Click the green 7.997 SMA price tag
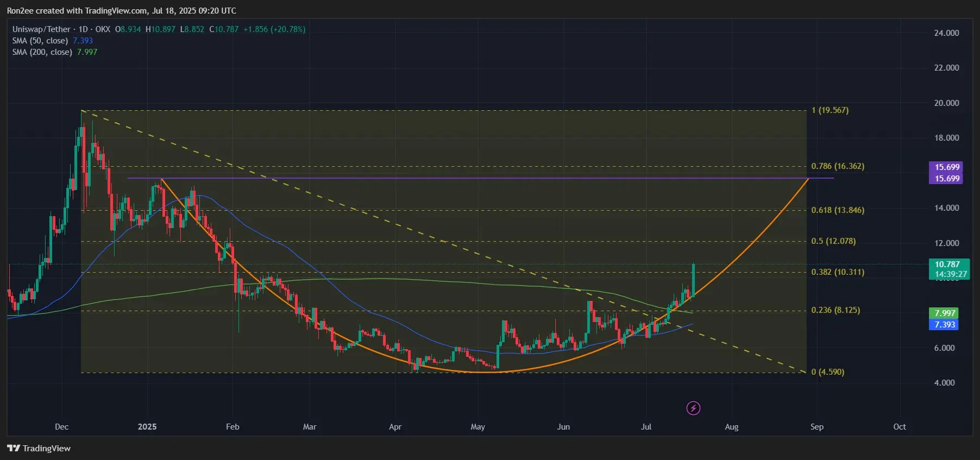The height and width of the screenshot is (460, 980). click(944, 313)
